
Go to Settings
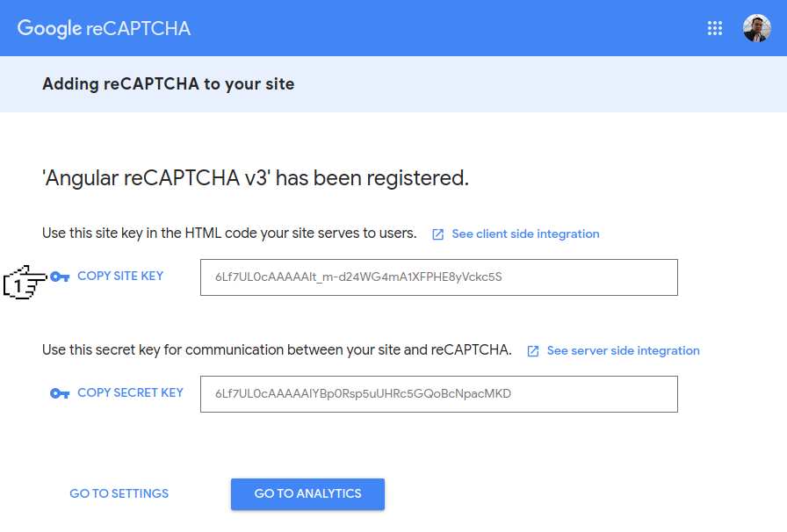(119, 493)
